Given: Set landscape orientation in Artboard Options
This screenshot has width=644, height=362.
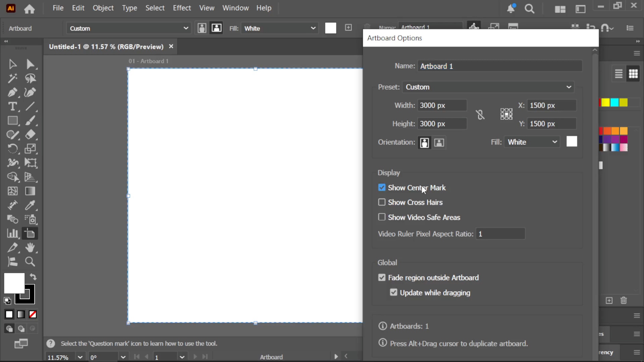Looking at the screenshot, I should pyautogui.click(x=439, y=143).
